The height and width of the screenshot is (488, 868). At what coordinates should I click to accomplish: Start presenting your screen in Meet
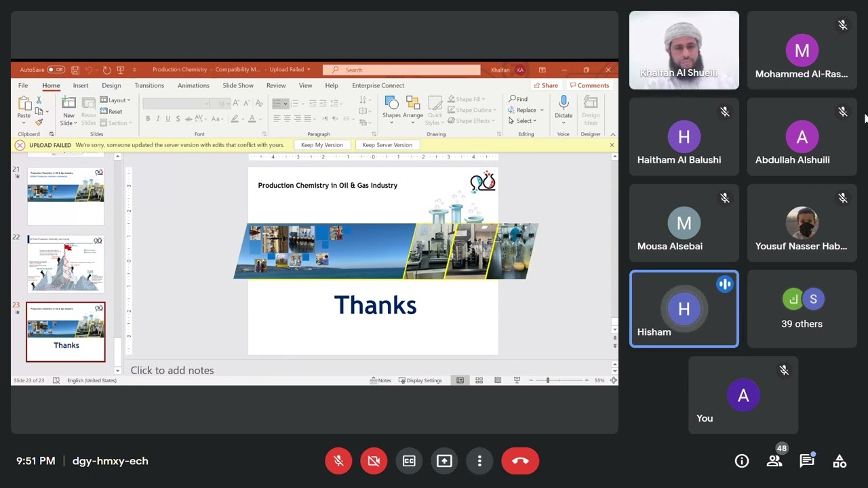(x=444, y=461)
